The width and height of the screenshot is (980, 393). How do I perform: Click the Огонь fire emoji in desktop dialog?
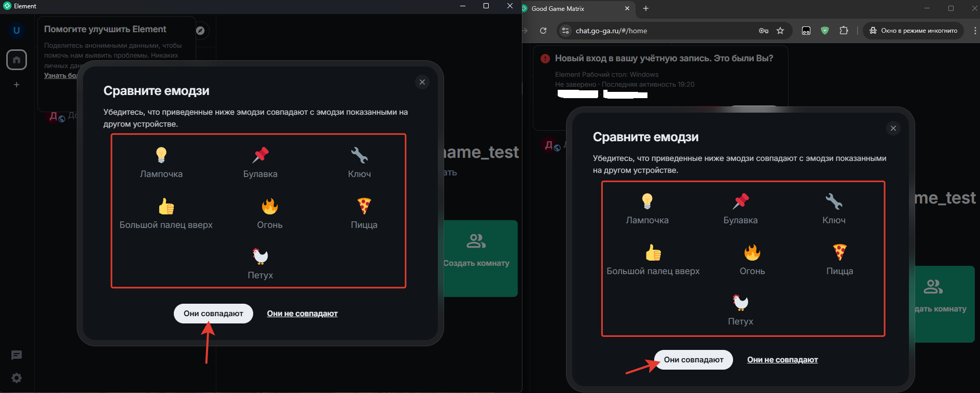click(x=270, y=206)
